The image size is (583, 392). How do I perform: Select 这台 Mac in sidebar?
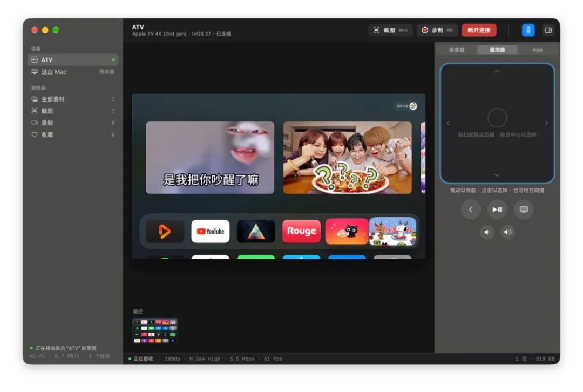point(73,72)
